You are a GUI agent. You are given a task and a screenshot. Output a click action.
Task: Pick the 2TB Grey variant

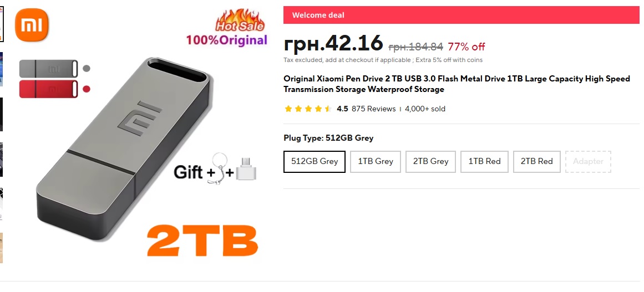point(430,162)
